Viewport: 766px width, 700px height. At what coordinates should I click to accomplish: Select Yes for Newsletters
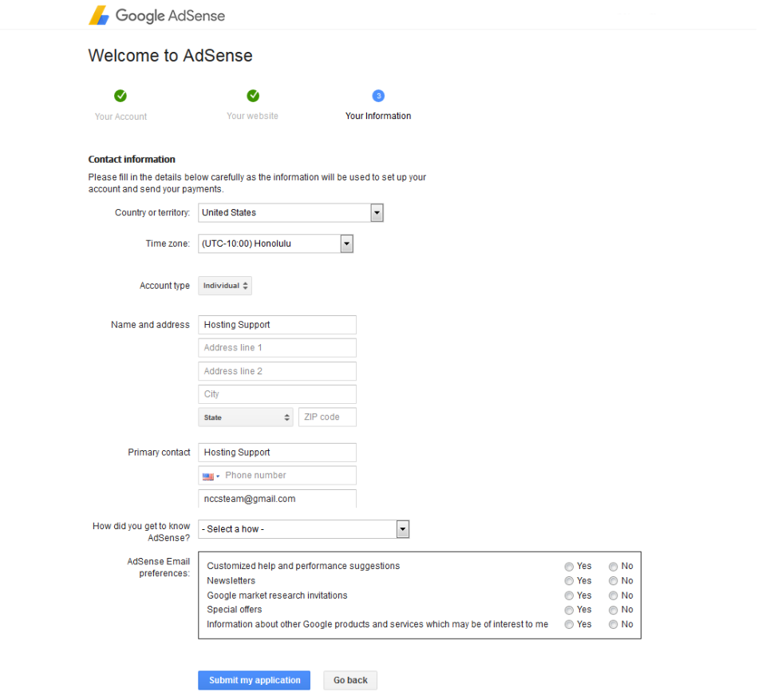[569, 581]
